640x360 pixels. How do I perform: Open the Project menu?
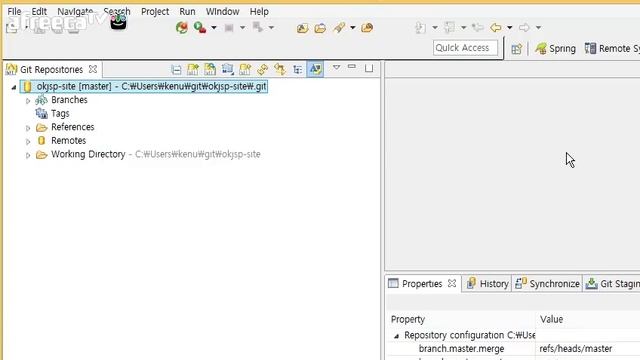(x=155, y=11)
